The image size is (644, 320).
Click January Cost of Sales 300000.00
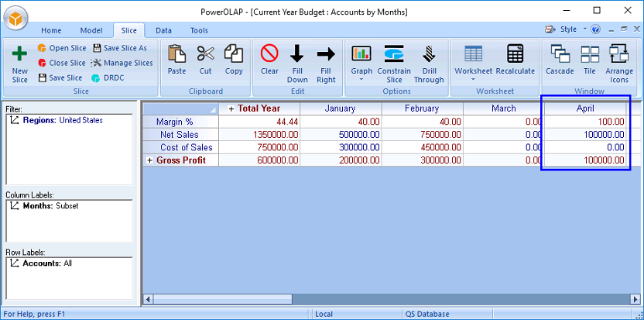tap(341, 147)
